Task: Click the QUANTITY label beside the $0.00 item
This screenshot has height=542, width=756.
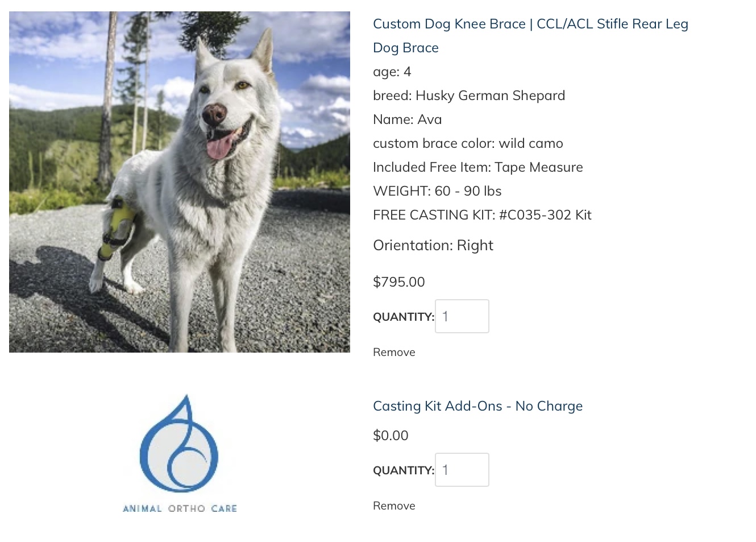Action: (403, 470)
